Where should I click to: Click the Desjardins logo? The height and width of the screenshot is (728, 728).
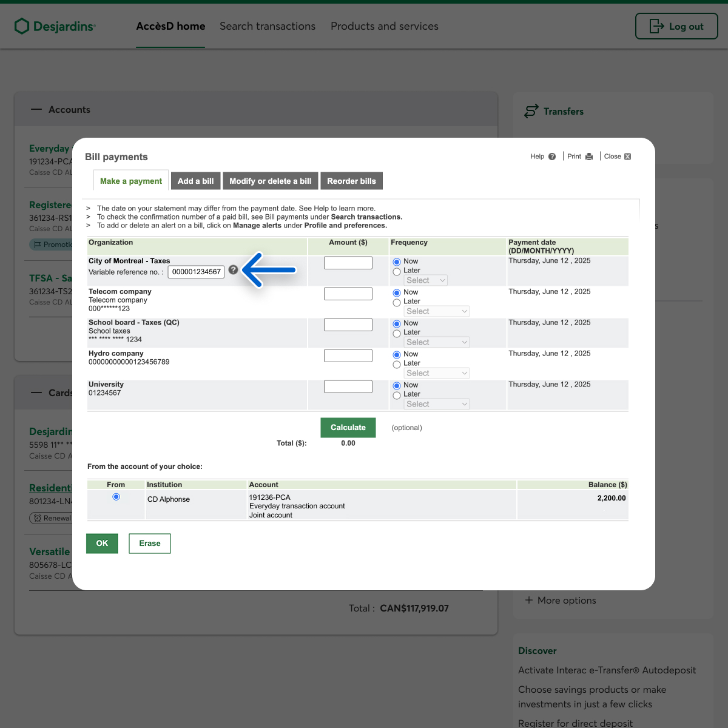point(55,26)
